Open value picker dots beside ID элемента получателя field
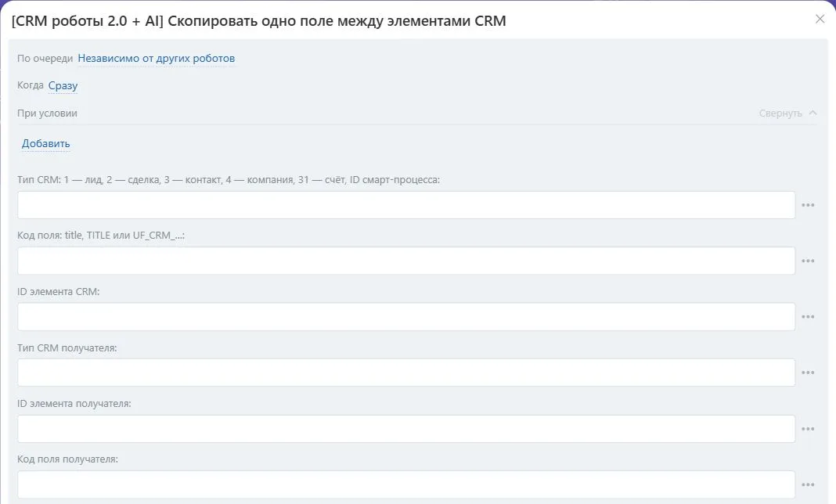 (808, 429)
